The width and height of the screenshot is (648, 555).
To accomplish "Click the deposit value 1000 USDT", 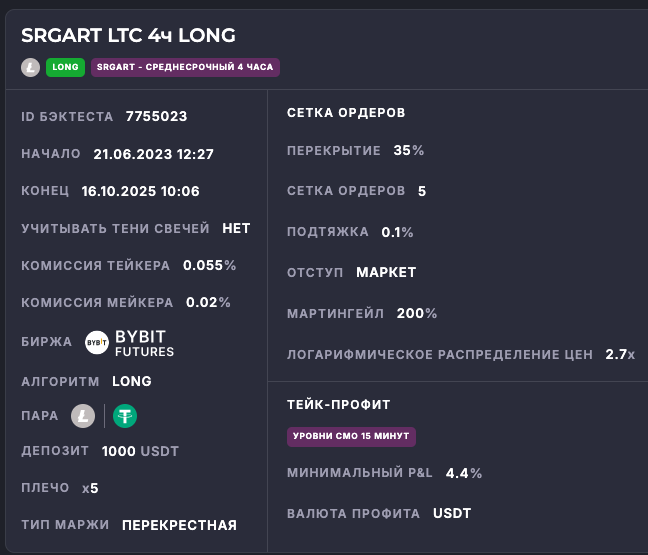I will (140, 451).
